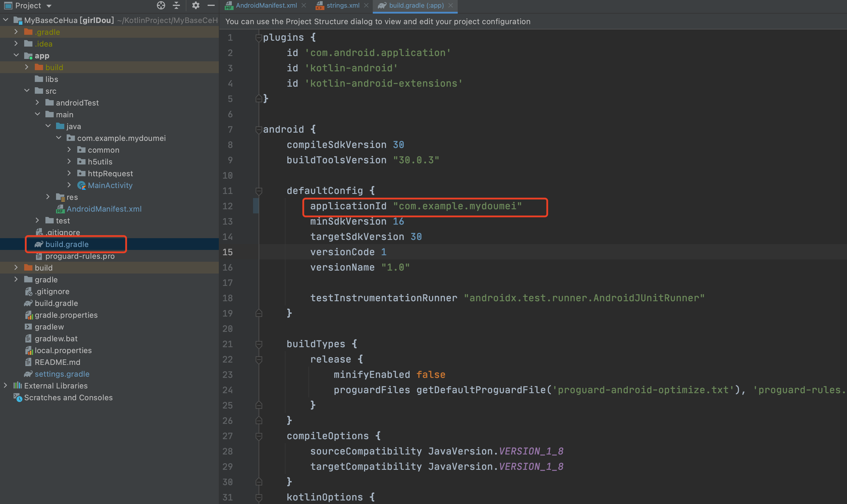Viewport: 847px width, 504px height.
Task: Expand the test folder
Action: (37, 220)
